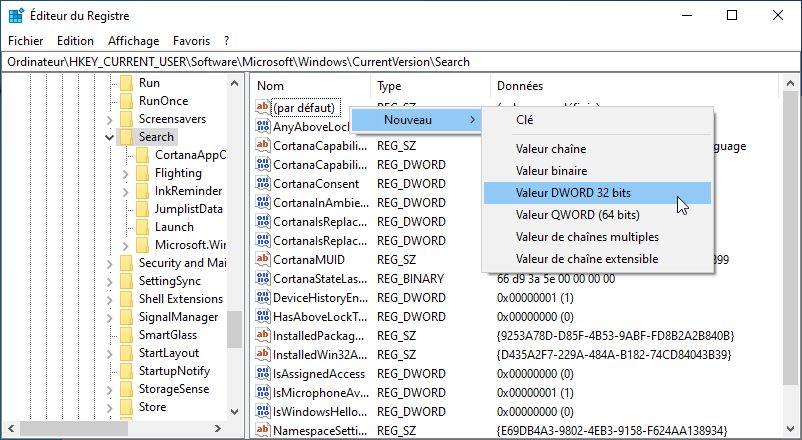Click the CortanaStateLas... binary icon
The width and height of the screenshot is (802, 440).
click(262, 278)
